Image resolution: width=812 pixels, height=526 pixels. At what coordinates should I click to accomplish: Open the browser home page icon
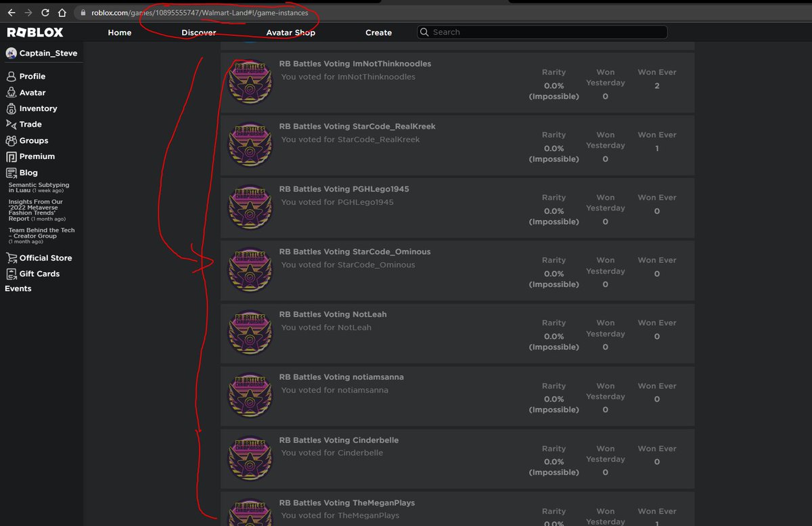point(62,13)
